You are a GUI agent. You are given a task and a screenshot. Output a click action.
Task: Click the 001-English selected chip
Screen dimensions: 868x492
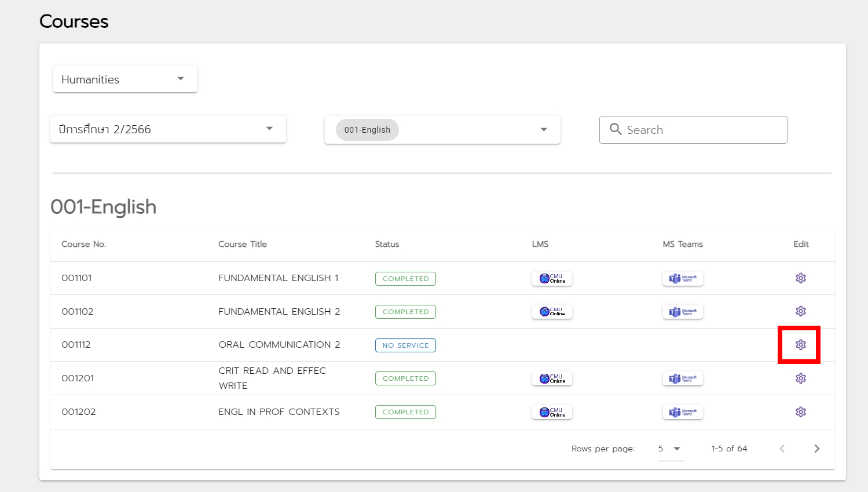pyautogui.click(x=367, y=130)
